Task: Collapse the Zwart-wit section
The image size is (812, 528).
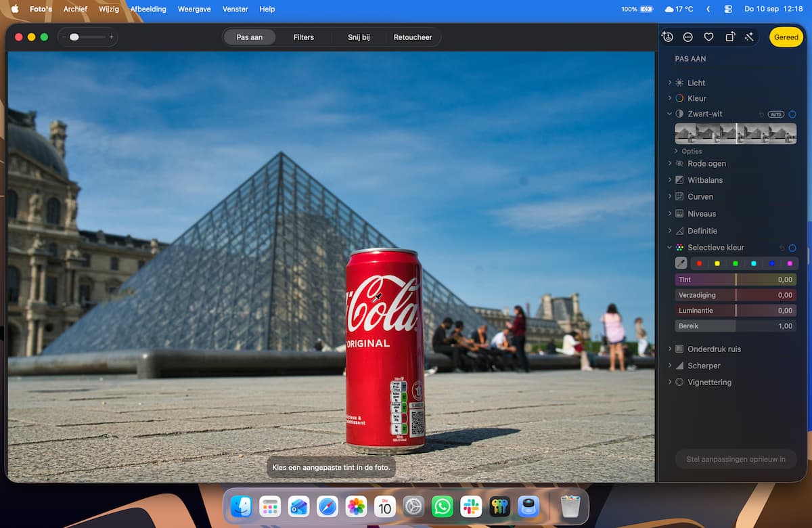Action: [x=670, y=114]
